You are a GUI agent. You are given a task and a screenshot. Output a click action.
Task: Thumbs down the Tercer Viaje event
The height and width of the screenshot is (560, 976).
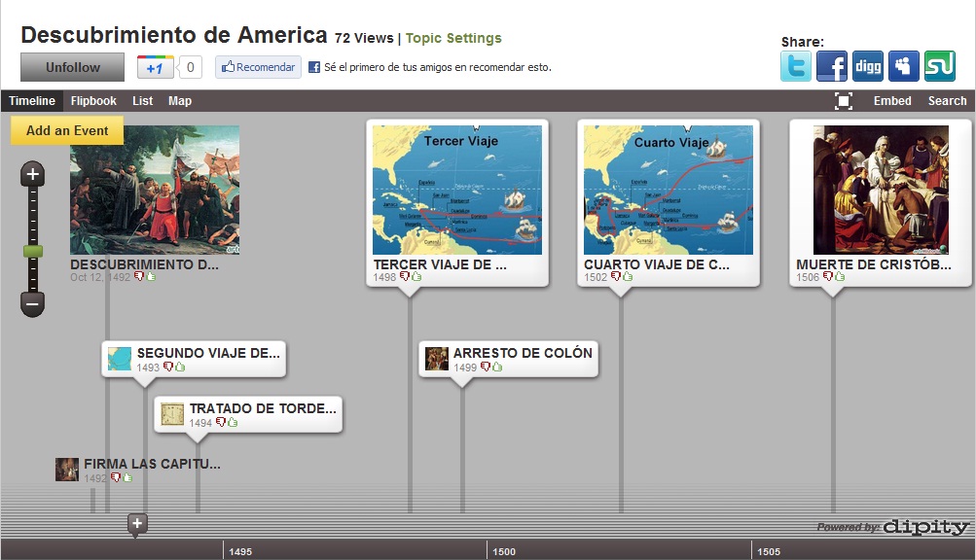[x=405, y=276]
